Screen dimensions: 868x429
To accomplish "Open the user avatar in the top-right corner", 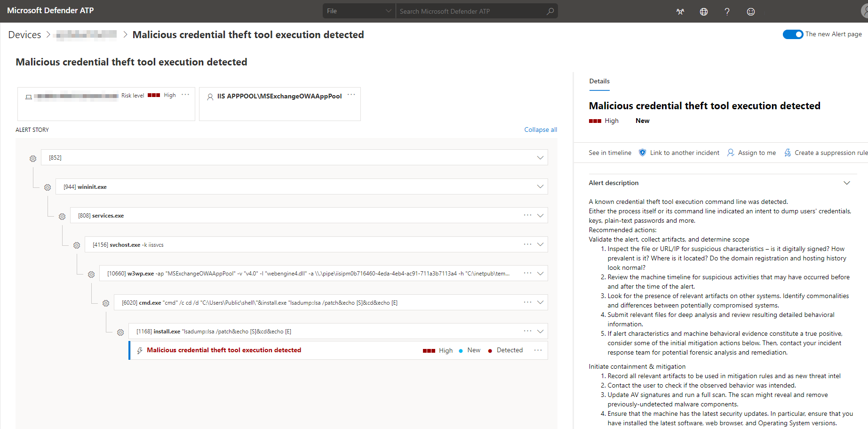I will point(865,11).
